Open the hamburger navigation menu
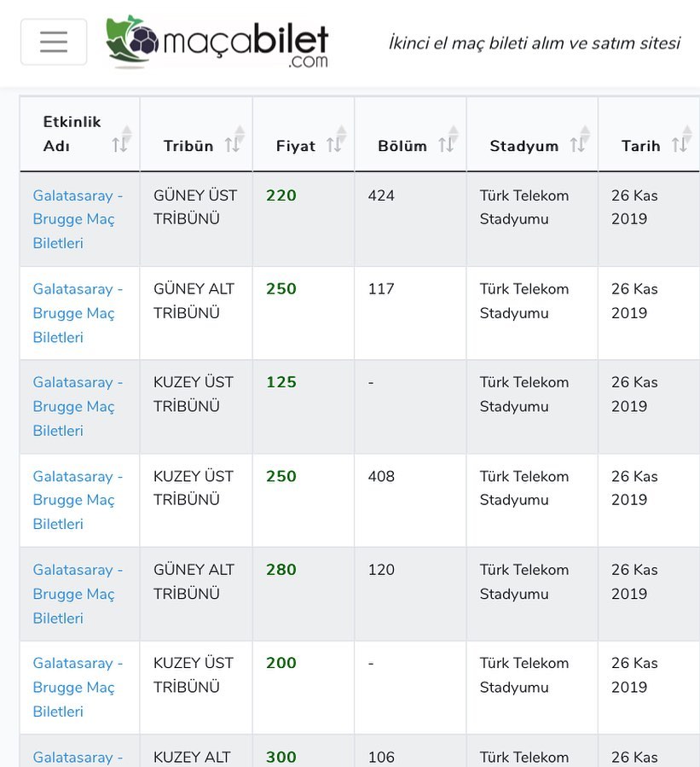The height and width of the screenshot is (767, 700). 54,42
